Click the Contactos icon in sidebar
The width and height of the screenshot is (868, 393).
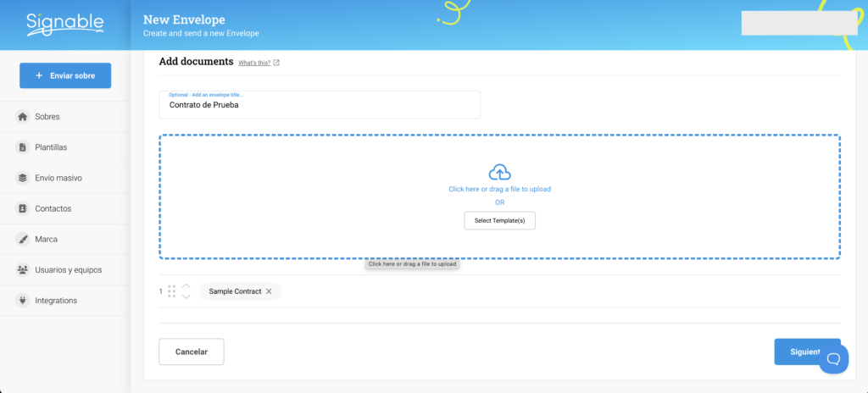[x=23, y=208]
